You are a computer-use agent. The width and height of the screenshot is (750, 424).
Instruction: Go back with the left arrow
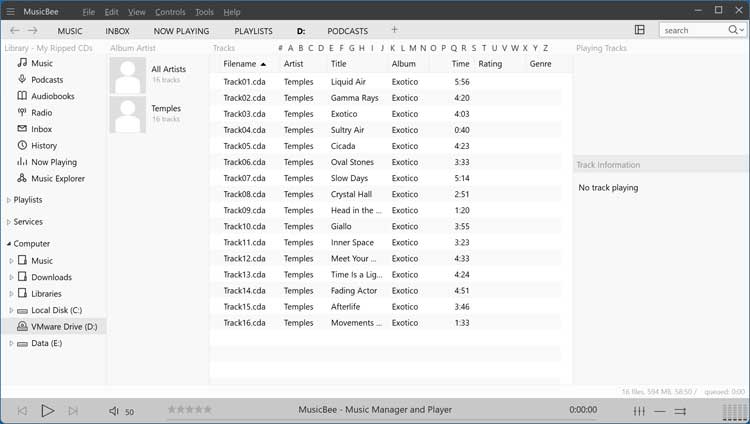(x=15, y=31)
